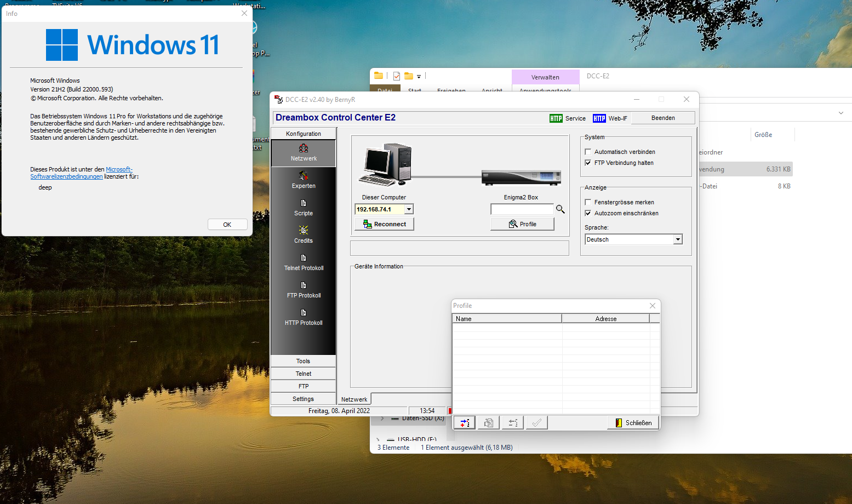
Task: Select the Konfiguration section header
Action: (304, 134)
